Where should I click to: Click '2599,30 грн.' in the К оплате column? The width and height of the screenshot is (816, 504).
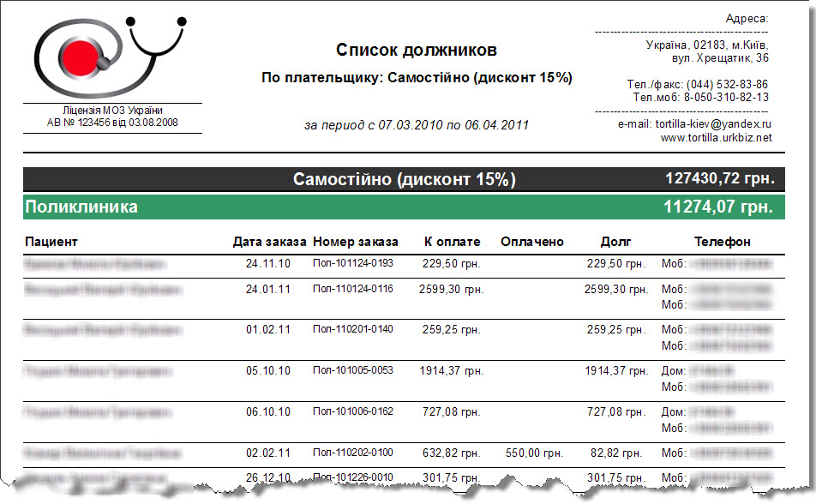(451, 289)
